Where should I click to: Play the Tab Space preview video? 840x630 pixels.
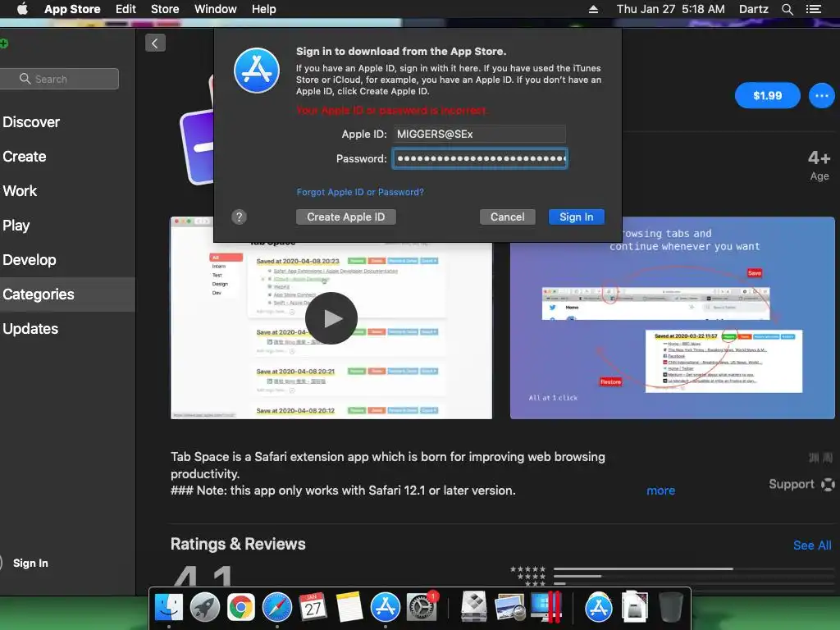[x=331, y=318]
